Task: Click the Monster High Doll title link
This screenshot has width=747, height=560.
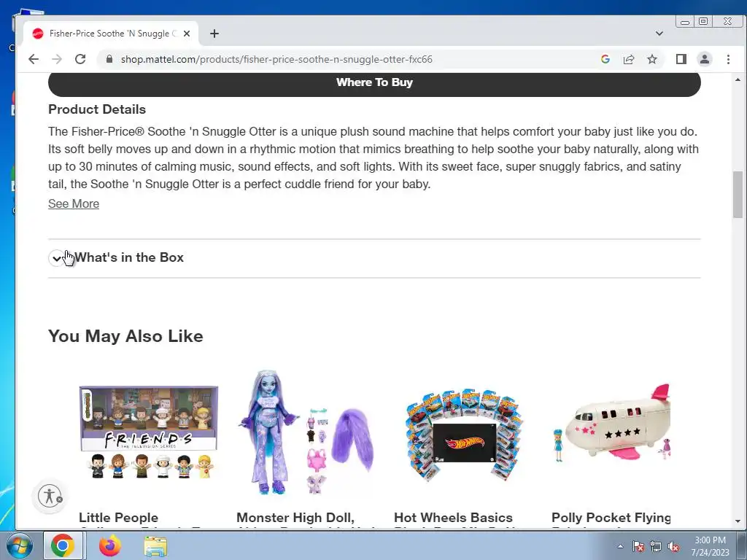Action: point(295,518)
